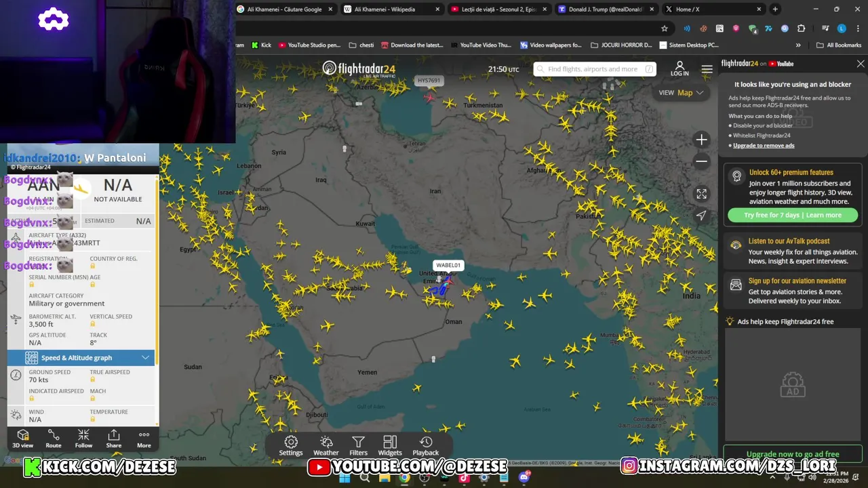Close the Home / X tab
The height and width of the screenshot is (488, 868).
click(x=759, y=9)
